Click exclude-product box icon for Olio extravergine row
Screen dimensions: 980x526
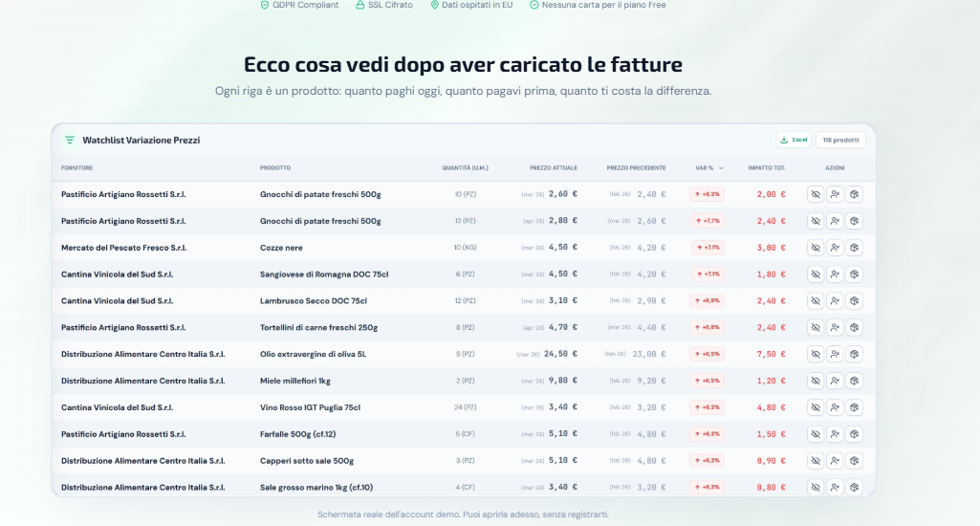click(855, 354)
